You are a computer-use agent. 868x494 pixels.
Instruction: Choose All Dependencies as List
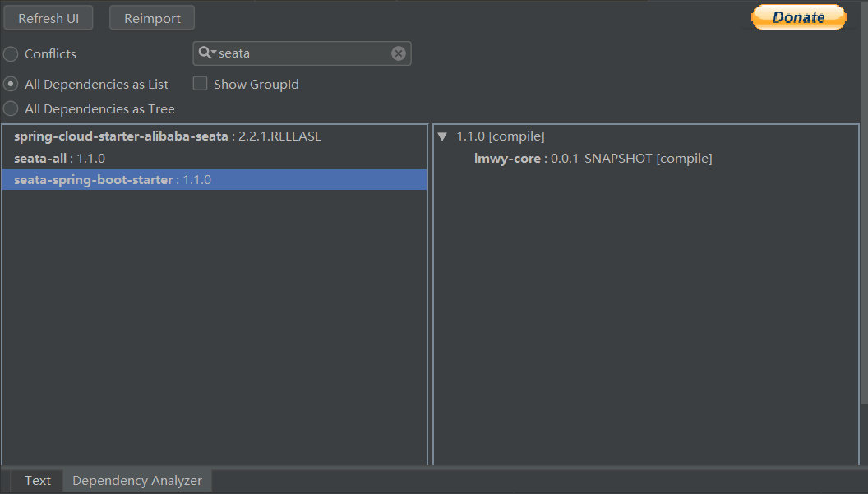[x=11, y=84]
